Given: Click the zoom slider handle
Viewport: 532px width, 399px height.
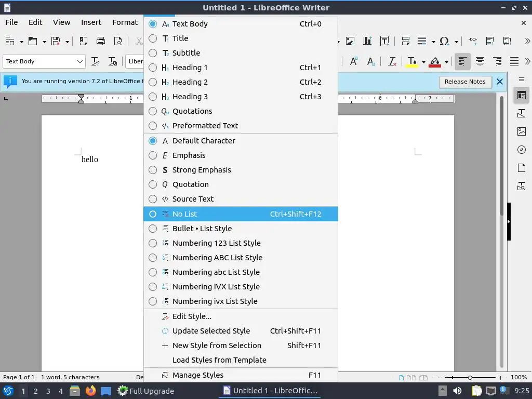Looking at the screenshot, I should tap(470, 378).
